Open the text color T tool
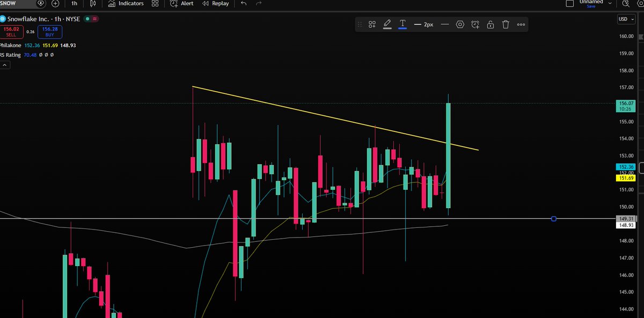This screenshot has width=644, height=318. coord(402,24)
